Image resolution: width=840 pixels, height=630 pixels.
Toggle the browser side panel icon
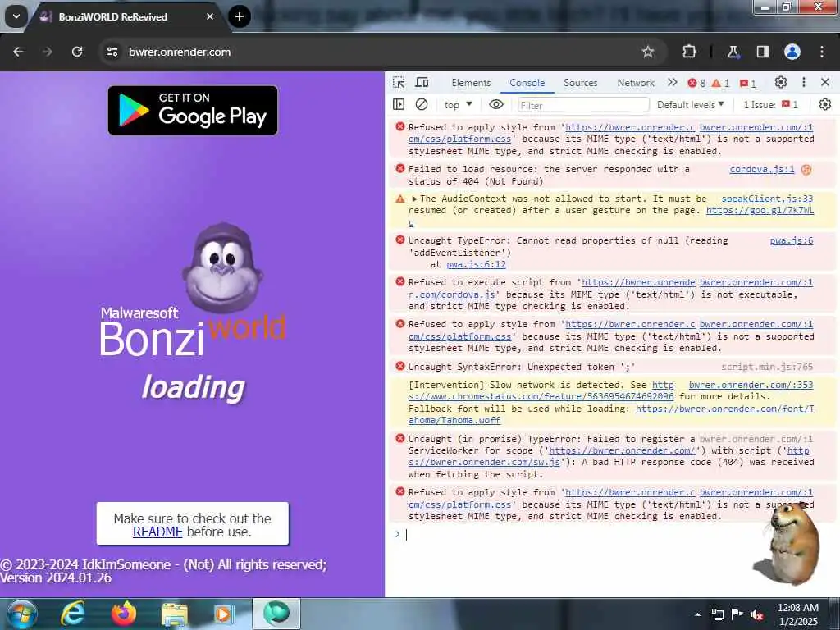tap(762, 52)
